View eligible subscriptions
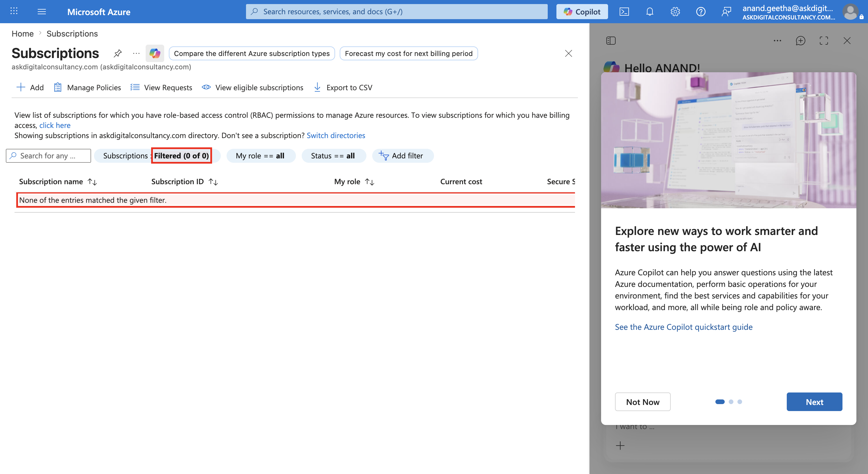Viewport: 868px width, 474px height. pos(253,88)
